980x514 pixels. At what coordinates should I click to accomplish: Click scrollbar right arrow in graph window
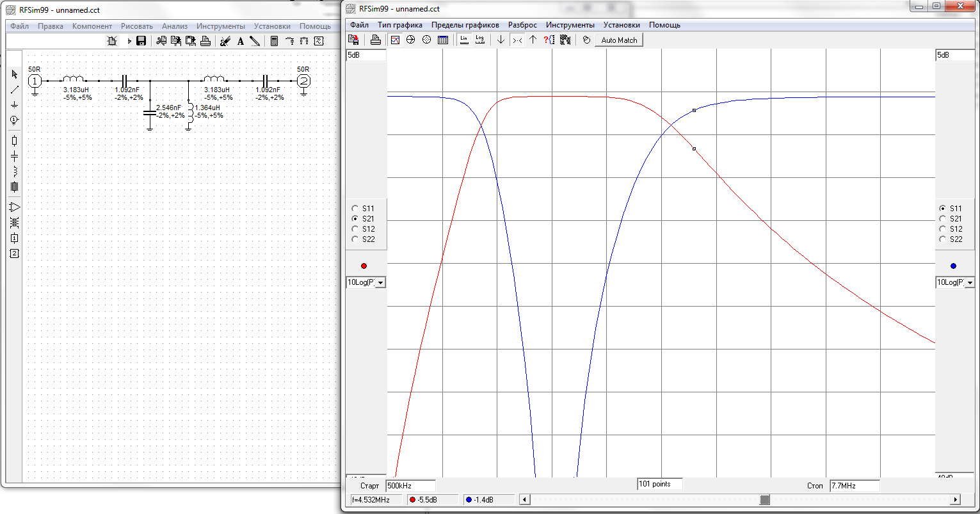(x=956, y=499)
